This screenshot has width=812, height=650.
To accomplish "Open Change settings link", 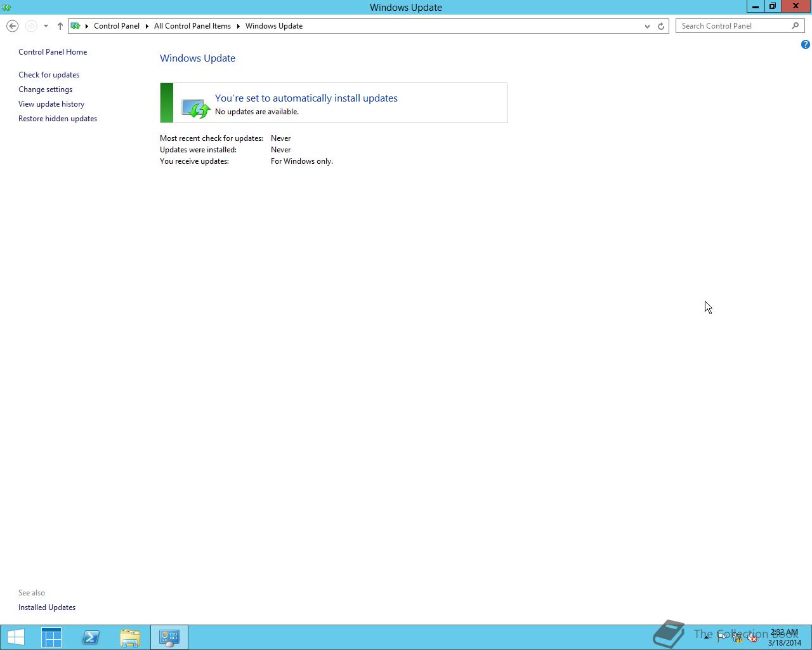I will (x=45, y=90).
